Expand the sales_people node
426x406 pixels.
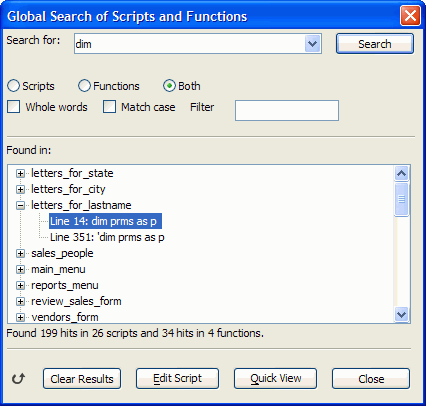20,253
